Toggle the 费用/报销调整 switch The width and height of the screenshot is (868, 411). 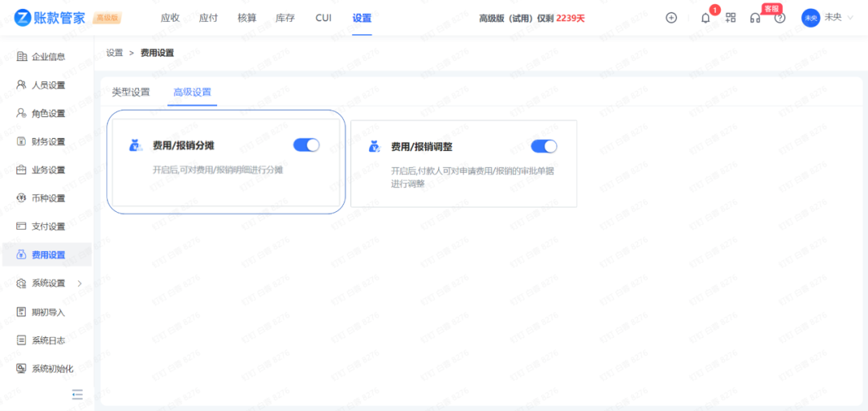click(544, 146)
